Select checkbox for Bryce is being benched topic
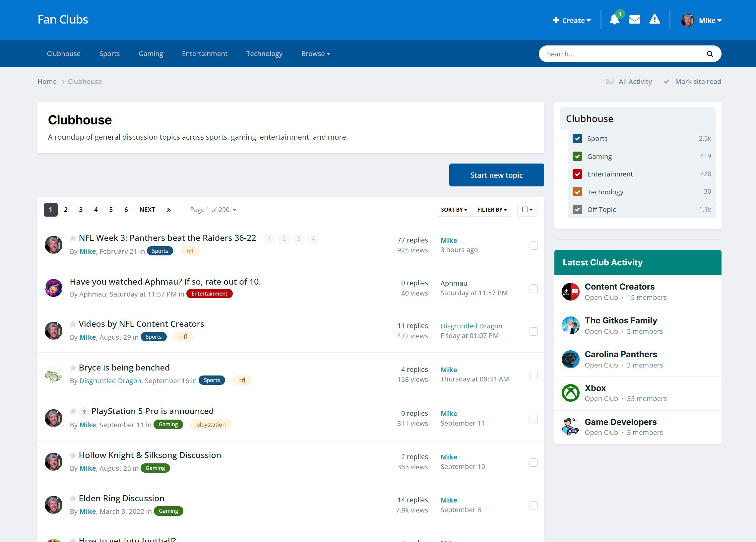The image size is (756, 542). point(533,375)
